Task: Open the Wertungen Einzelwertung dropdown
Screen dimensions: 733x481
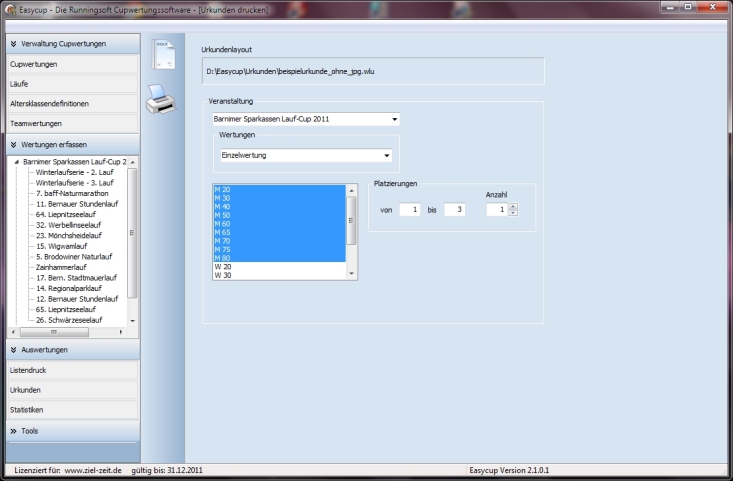Action: [x=386, y=155]
